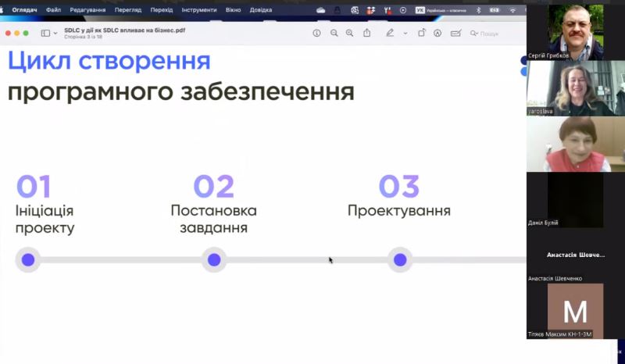Rotate the page with the rotate icon
This screenshot has height=364, width=625.
[421, 33]
